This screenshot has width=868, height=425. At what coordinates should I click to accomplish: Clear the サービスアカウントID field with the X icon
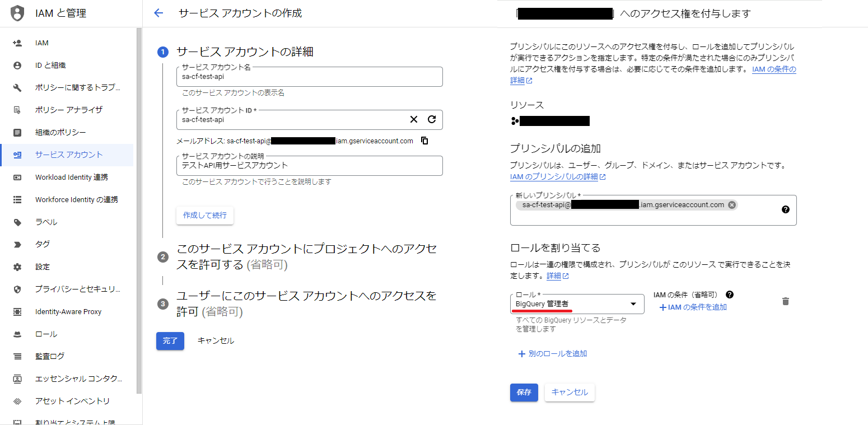pos(414,119)
